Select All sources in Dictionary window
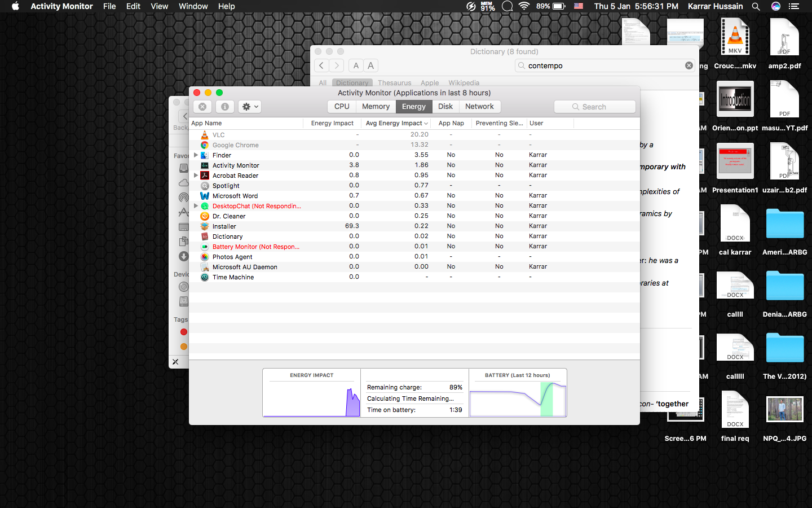The width and height of the screenshot is (812, 508). 323,83
